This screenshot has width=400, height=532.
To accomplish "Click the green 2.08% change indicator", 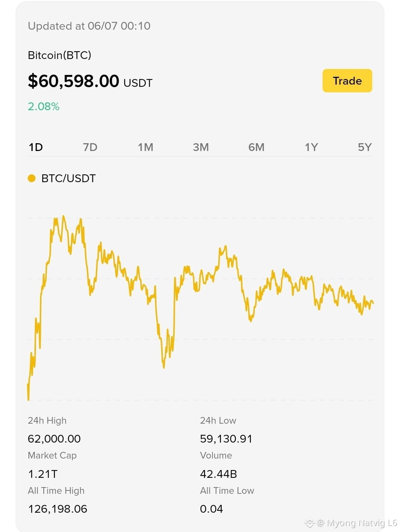I will pos(44,106).
